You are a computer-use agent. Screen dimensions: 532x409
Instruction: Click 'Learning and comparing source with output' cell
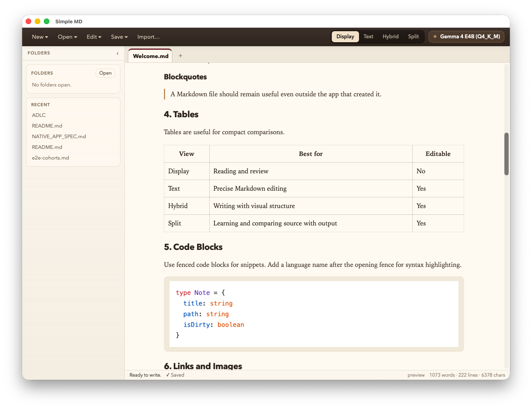coord(311,223)
